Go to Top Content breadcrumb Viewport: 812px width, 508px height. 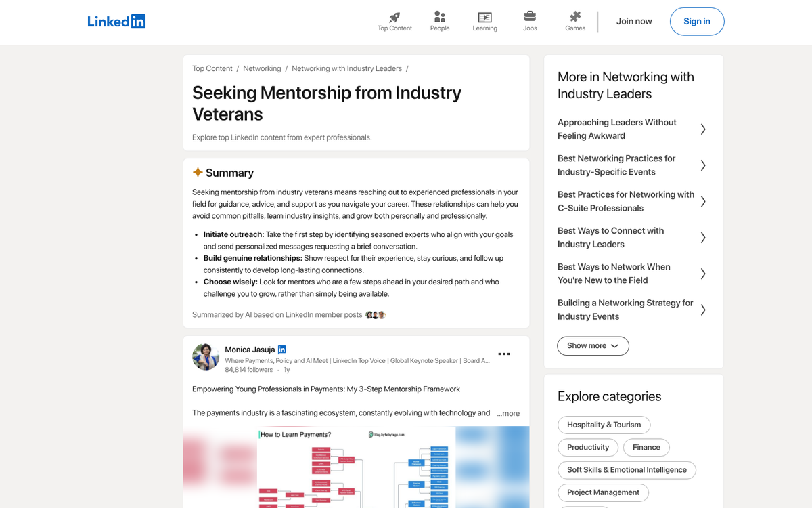(212, 68)
